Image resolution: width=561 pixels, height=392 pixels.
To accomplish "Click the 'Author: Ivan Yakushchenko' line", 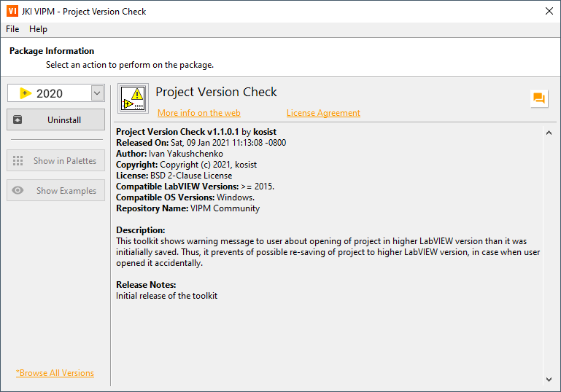I will point(169,154).
